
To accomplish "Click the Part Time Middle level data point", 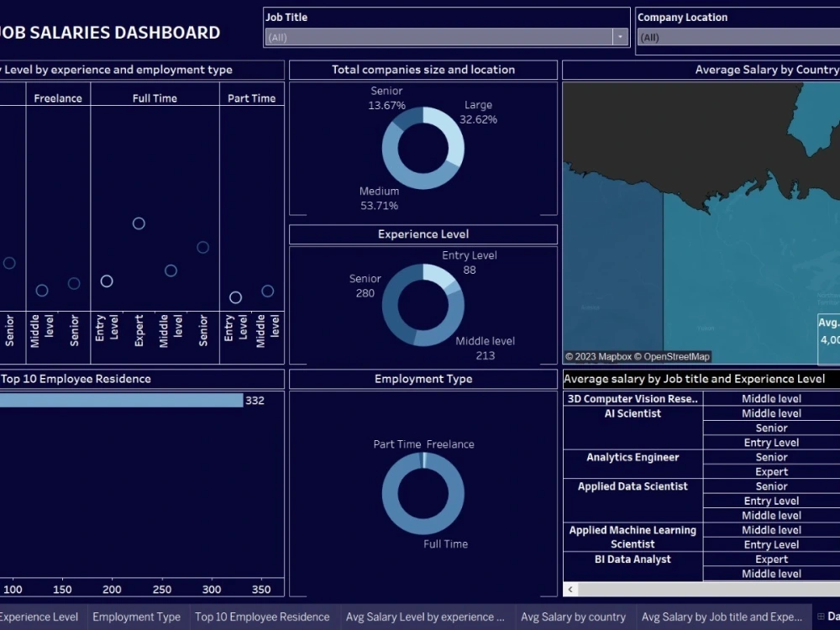I will pyautogui.click(x=268, y=291).
